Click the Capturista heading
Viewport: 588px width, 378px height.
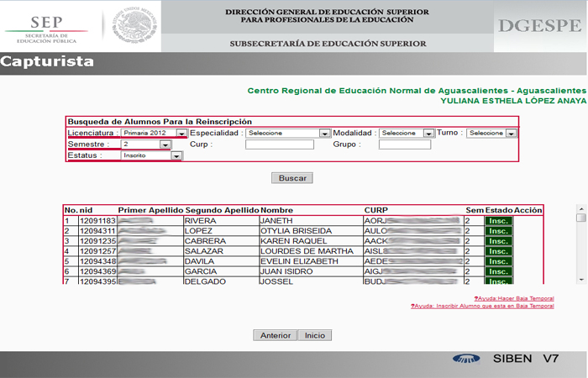pyautogui.click(x=47, y=62)
